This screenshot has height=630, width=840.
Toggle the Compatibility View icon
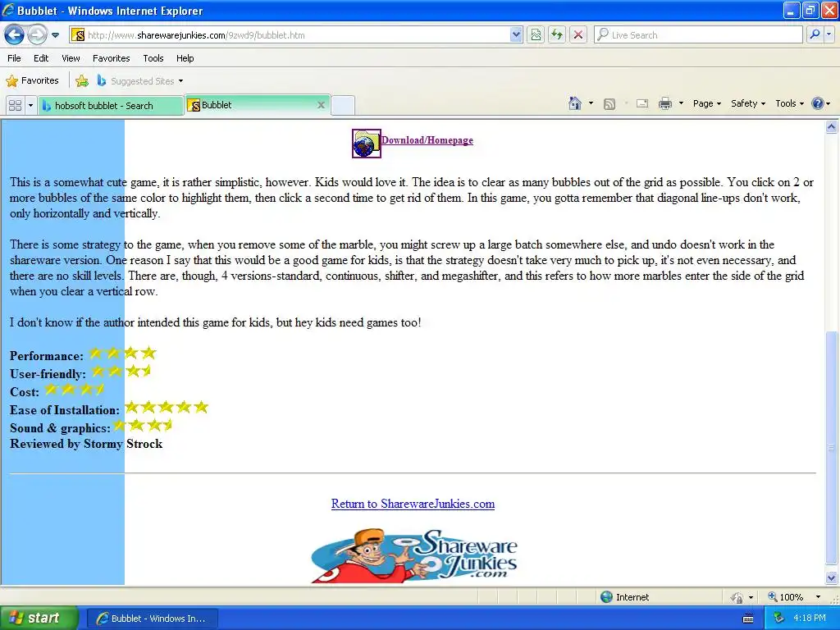pyautogui.click(x=536, y=35)
